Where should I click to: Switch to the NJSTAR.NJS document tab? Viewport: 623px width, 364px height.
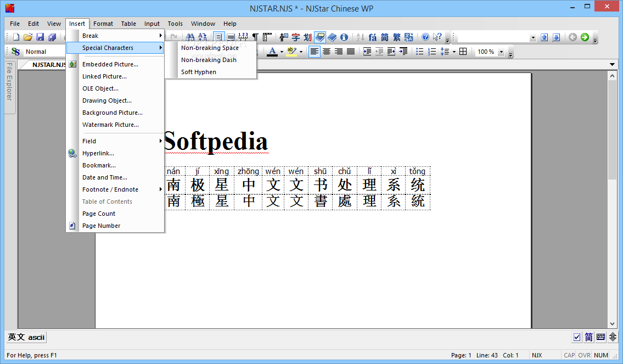[x=46, y=65]
